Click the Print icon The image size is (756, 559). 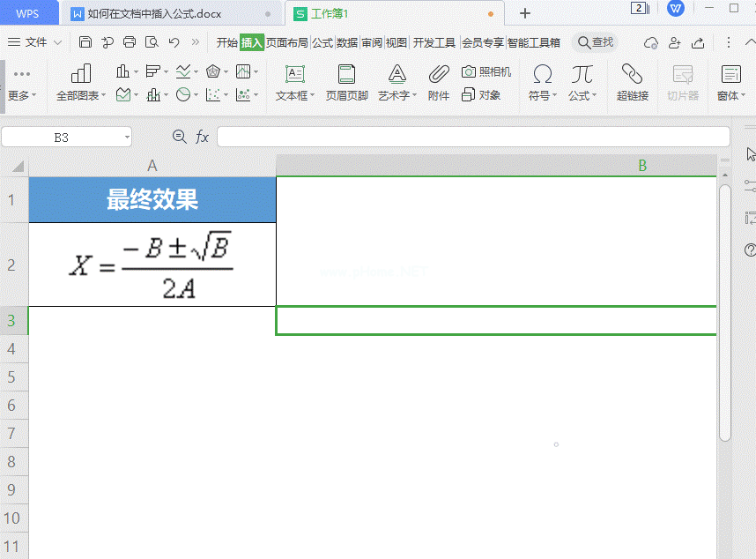pyautogui.click(x=130, y=42)
